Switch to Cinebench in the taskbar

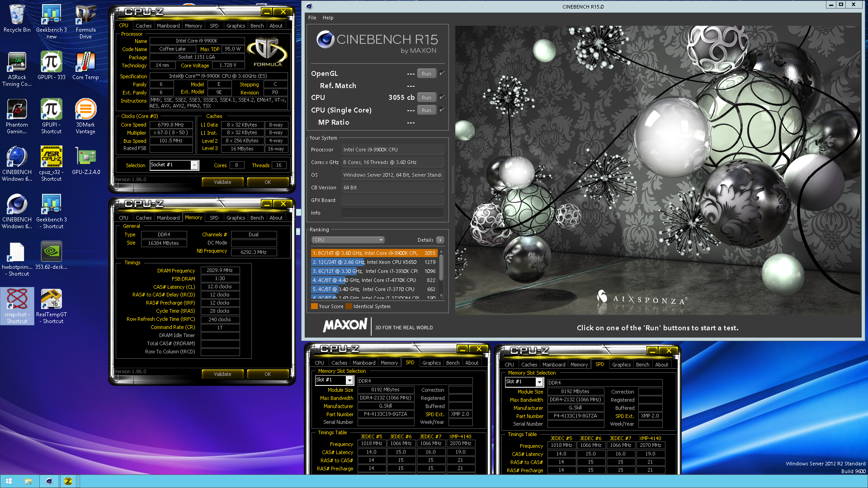49,481
